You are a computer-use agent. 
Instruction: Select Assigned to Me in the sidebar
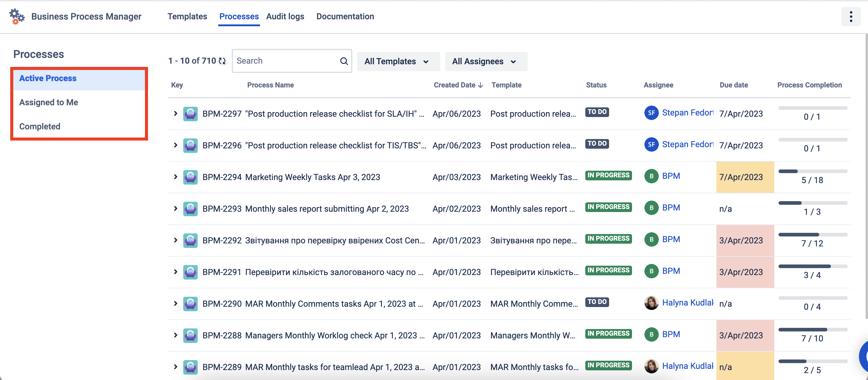49,102
